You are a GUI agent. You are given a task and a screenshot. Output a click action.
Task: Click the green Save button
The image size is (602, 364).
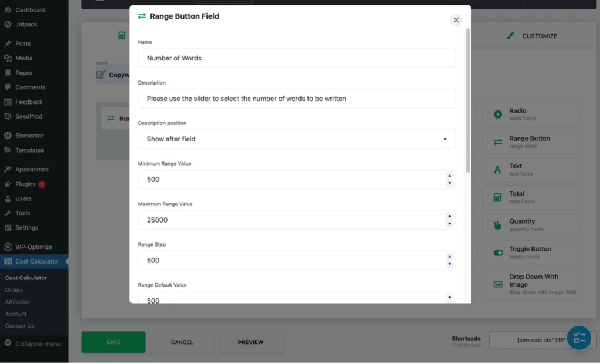click(113, 342)
